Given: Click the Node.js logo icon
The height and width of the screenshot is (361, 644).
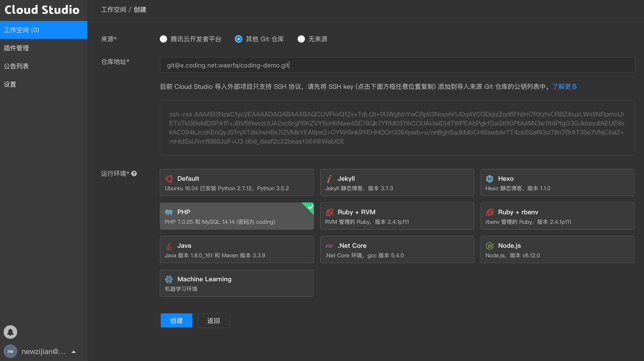Looking at the screenshot, I should pos(489,246).
